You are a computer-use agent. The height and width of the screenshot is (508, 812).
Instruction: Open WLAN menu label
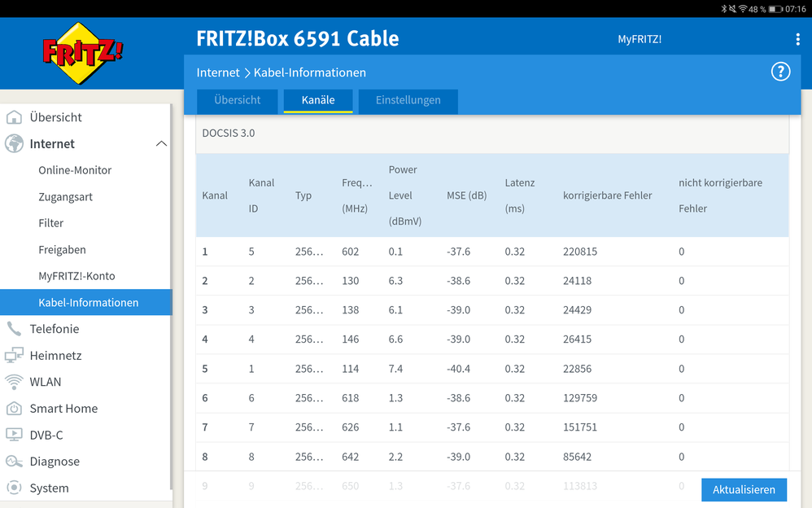[x=45, y=382]
